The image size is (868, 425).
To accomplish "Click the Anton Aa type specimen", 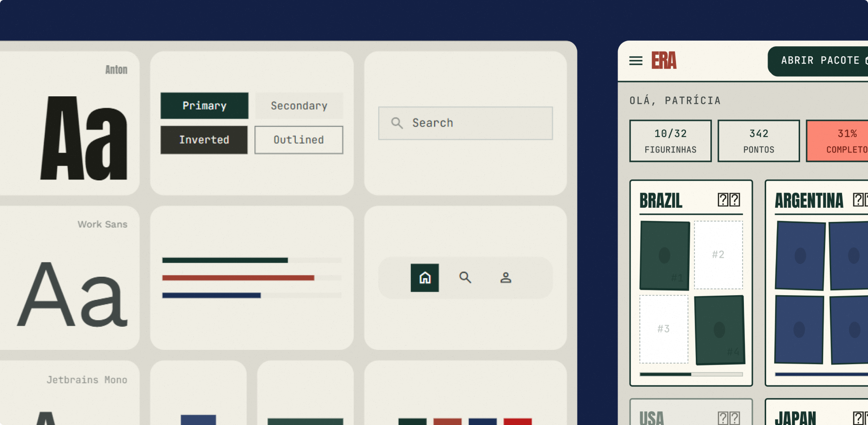I will click(x=84, y=138).
